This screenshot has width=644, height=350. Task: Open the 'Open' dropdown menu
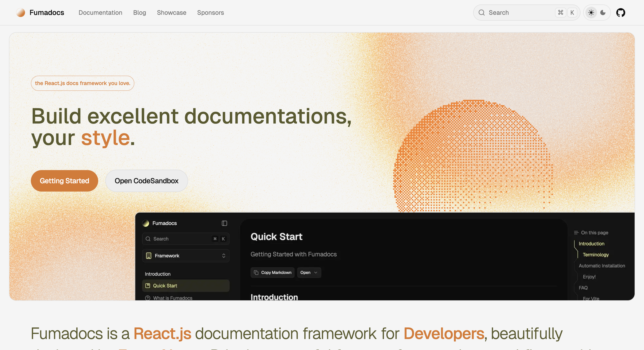309,272
